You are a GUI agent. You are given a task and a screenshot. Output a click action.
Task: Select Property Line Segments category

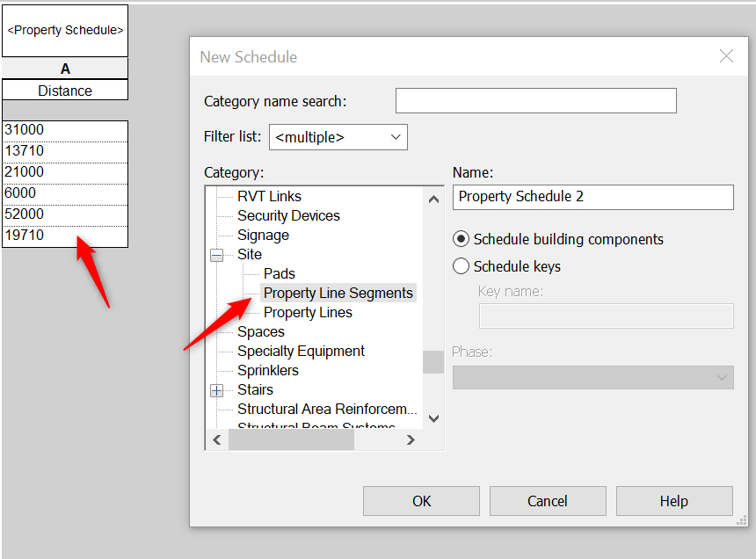338,293
